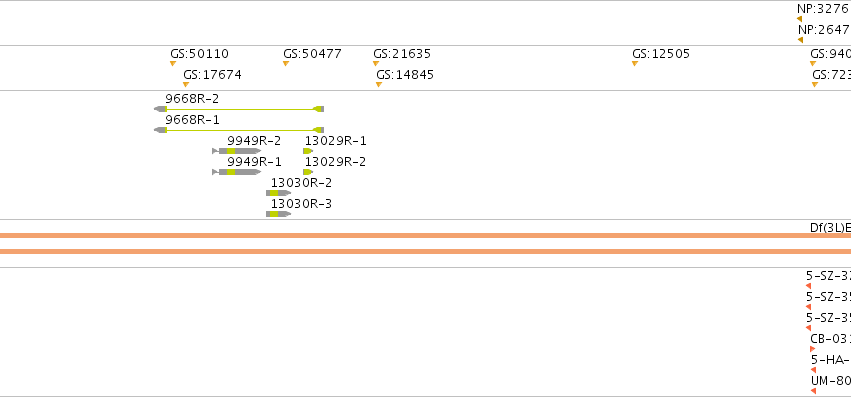Viewport: 851px width, 397px height.
Task: Select the 13029R-1 transcript arrow
Action: coord(308,151)
